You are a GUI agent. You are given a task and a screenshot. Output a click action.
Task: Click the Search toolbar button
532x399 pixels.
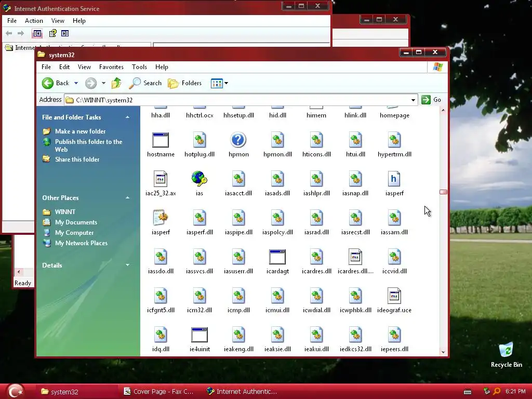(x=145, y=83)
